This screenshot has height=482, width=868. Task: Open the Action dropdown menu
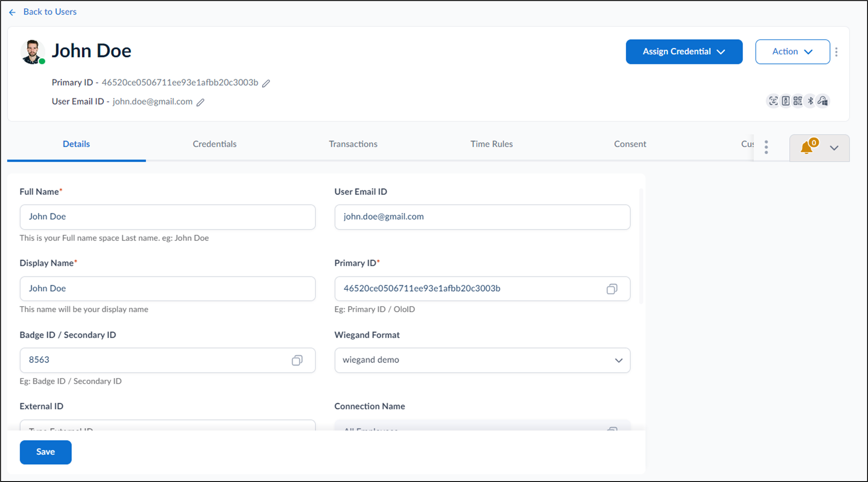tap(793, 52)
